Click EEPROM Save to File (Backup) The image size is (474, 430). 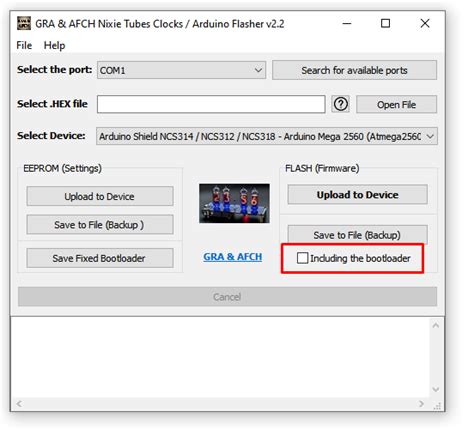coord(100,225)
